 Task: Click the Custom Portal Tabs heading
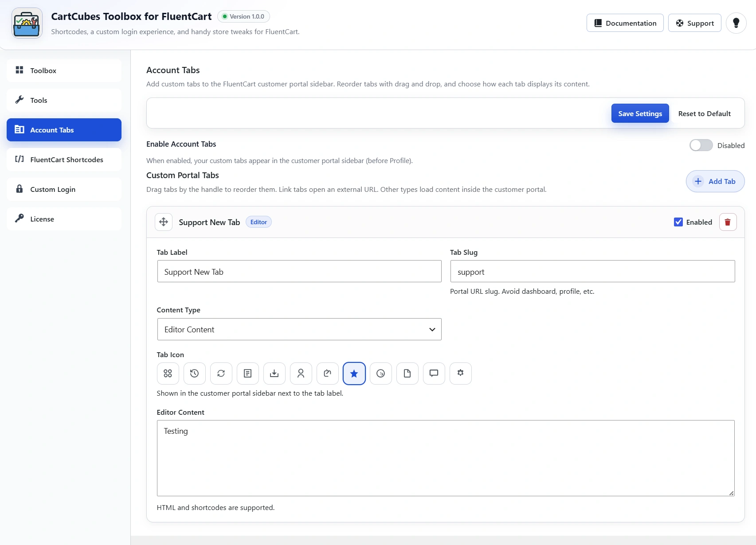183,175
